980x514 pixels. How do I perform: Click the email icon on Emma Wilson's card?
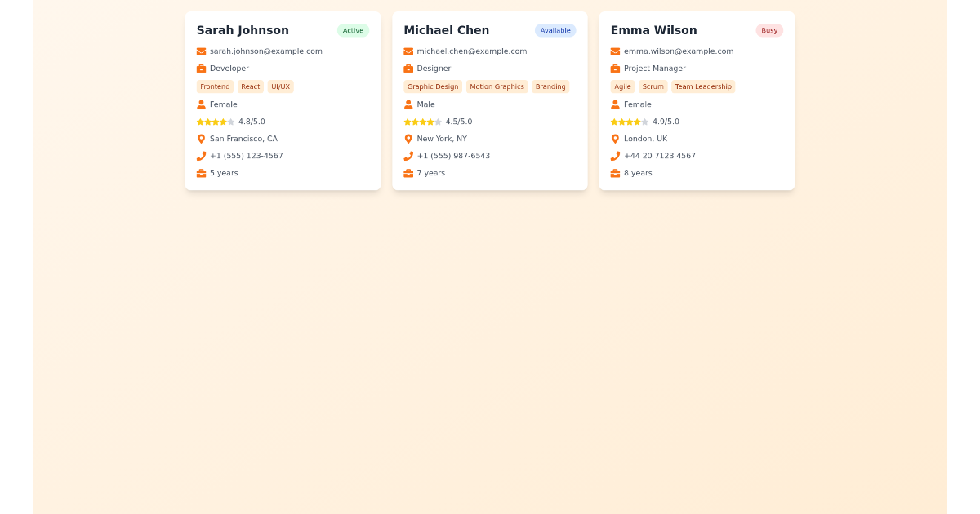[x=615, y=51]
